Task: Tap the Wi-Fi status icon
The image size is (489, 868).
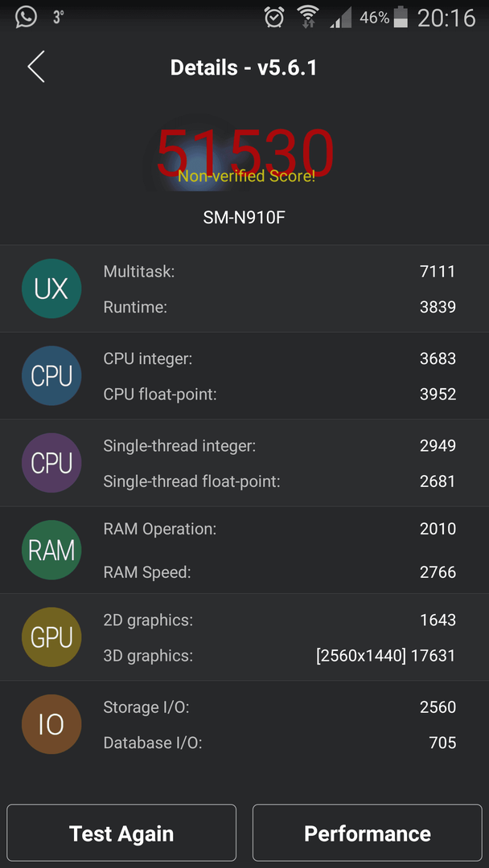Action: [308, 17]
